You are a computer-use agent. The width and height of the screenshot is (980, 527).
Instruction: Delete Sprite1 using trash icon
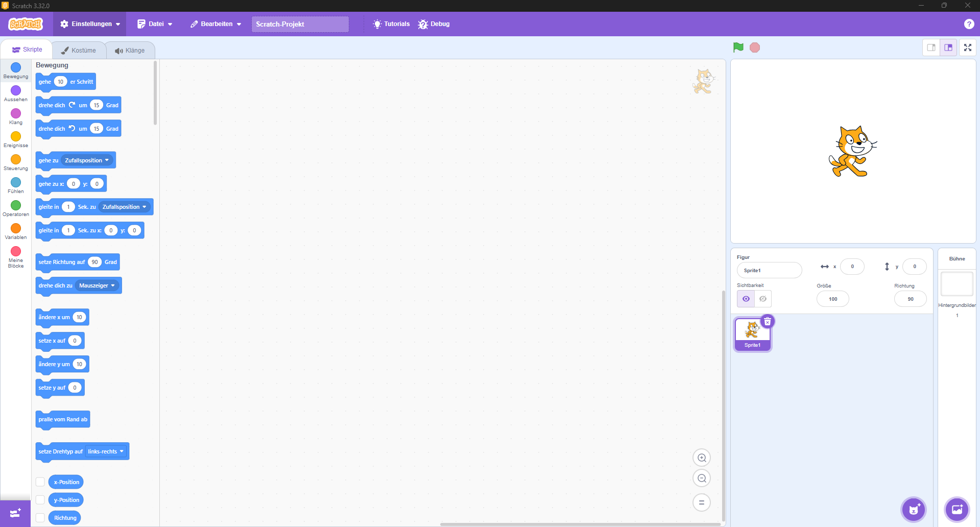point(768,322)
